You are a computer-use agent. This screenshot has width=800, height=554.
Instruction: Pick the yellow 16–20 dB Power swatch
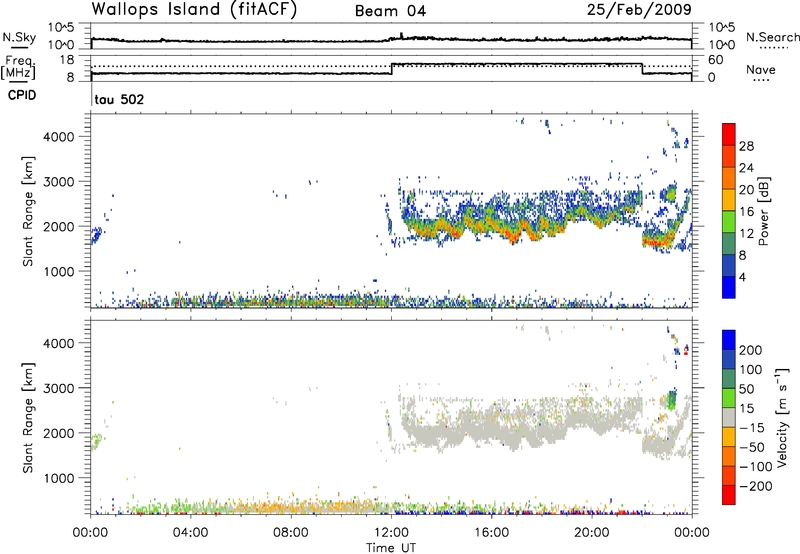729,199
